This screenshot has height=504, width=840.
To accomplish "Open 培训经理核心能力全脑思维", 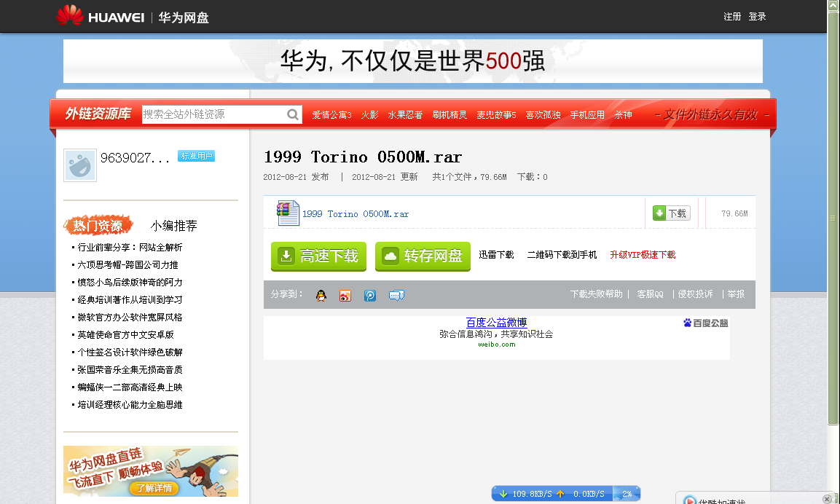I will coord(130,405).
